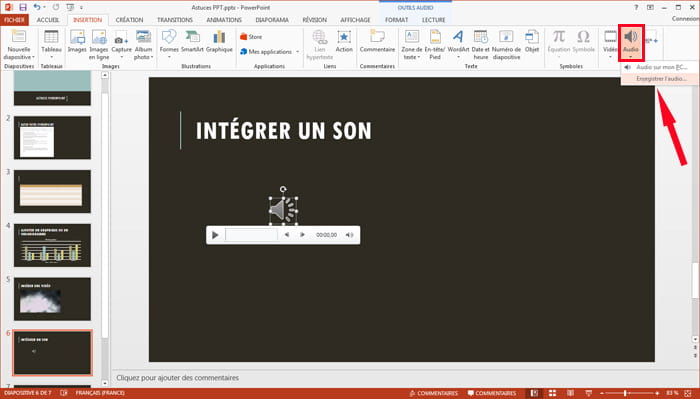Click audio player volume icon
Image resolution: width=700 pixels, height=399 pixels.
coord(349,235)
